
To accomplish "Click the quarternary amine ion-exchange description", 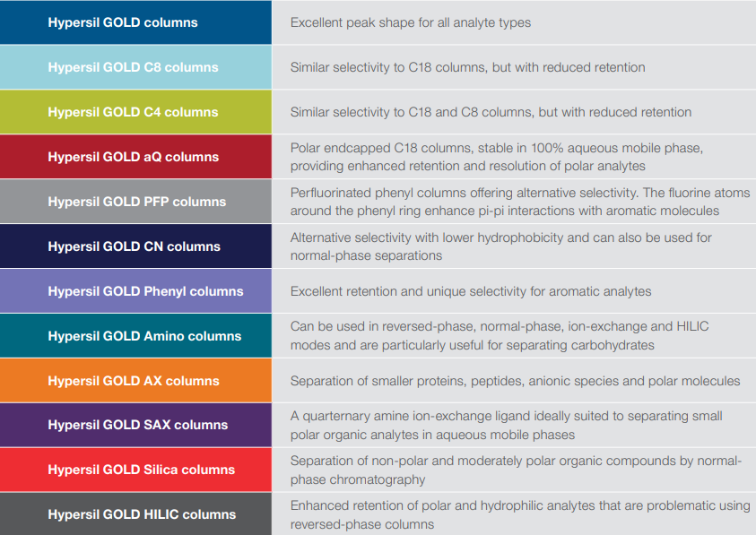I will click(x=507, y=425).
